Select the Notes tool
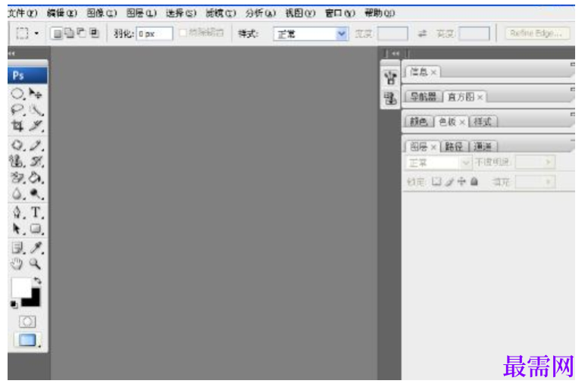 pos(17,248)
